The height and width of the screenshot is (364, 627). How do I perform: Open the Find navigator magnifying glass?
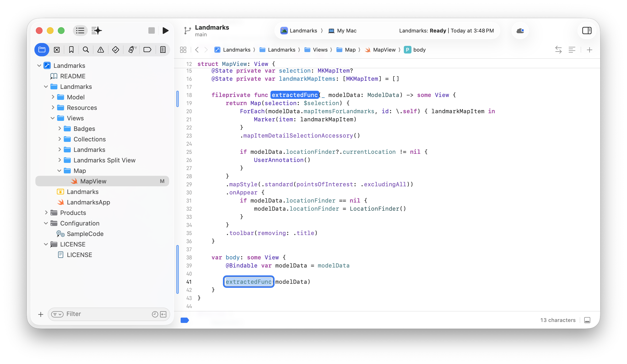(x=86, y=49)
